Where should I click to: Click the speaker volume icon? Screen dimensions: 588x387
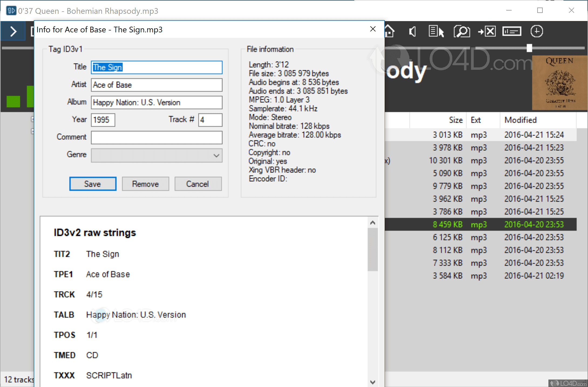click(x=412, y=32)
